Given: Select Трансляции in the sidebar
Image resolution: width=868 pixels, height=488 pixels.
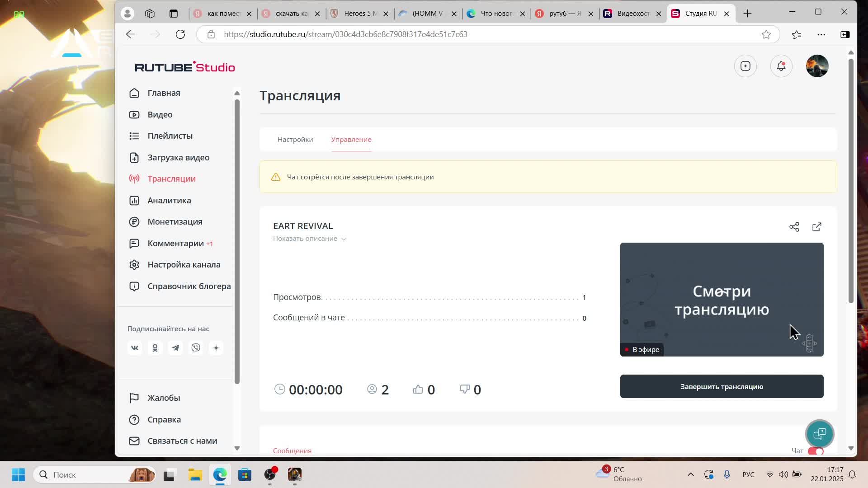Looking at the screenshot, I should pos(162,179).
